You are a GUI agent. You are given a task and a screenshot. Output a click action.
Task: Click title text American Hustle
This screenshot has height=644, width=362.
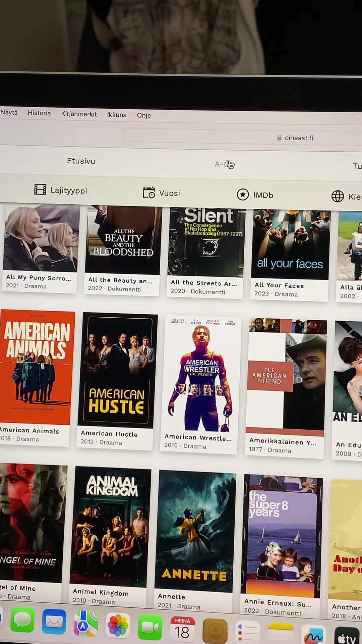coord(109,434)
